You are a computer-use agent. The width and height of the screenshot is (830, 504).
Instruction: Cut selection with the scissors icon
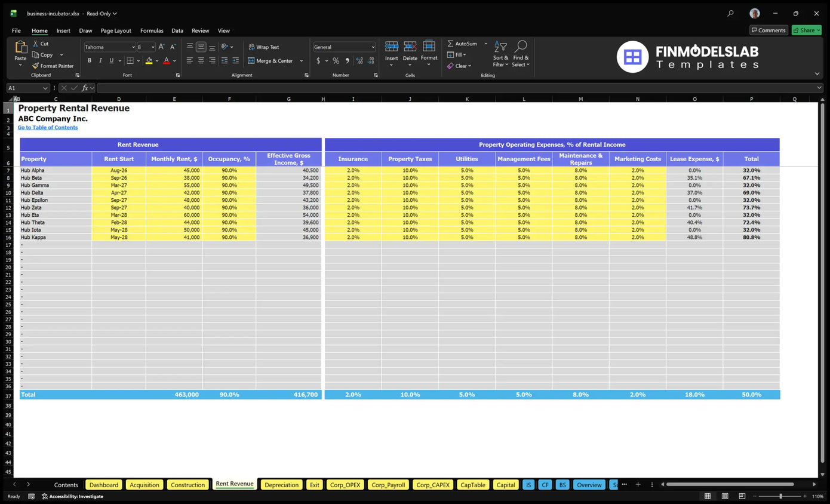[36, 44]
